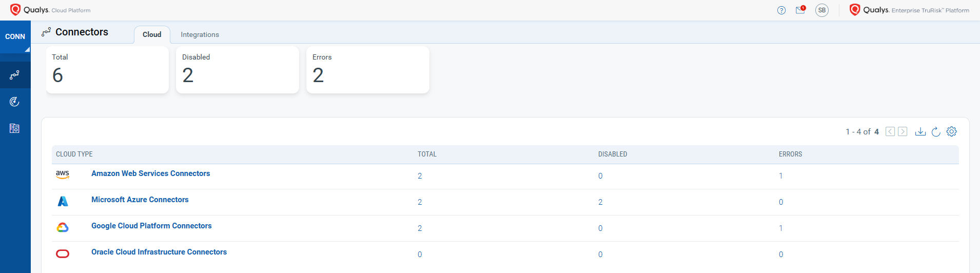Open Amazon Web Services Connectors

pos(150,173)
